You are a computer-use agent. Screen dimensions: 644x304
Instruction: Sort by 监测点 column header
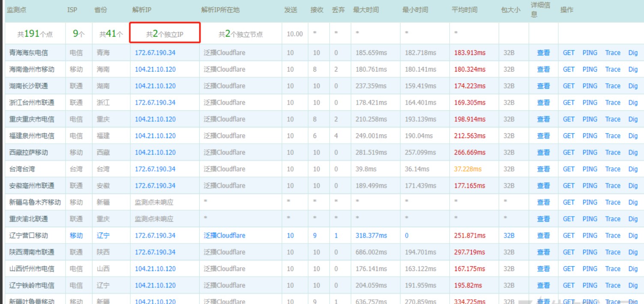17,10
